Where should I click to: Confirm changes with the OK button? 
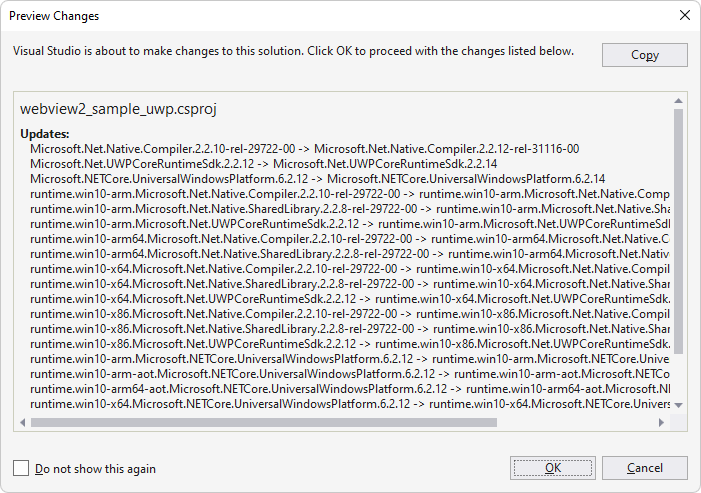point(553,468)
